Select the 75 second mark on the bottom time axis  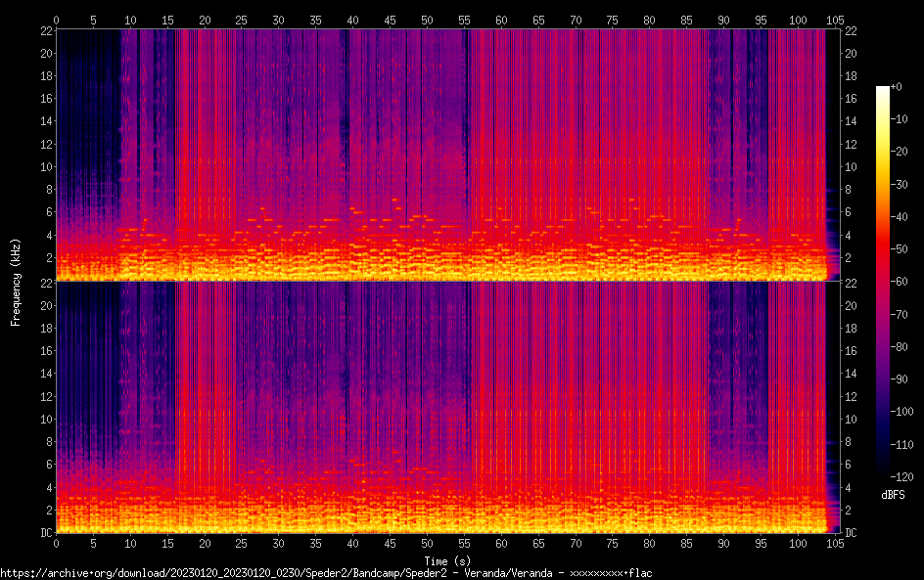click(x=613, y=543)
